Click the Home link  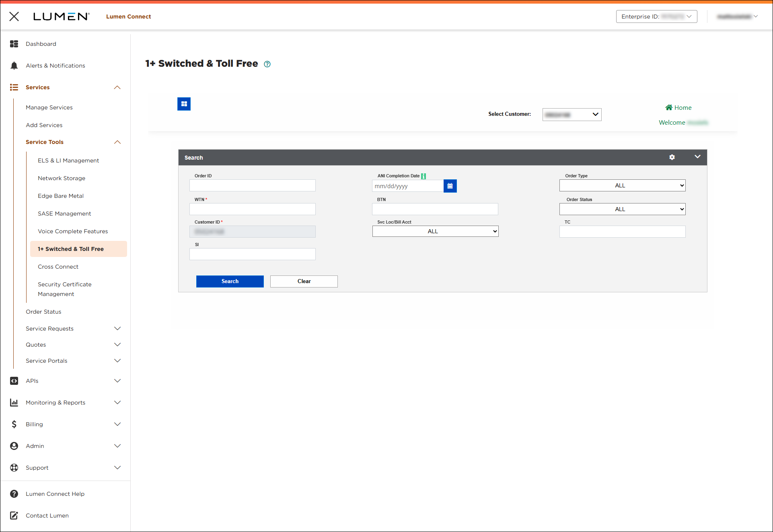(x=683, y=107)
